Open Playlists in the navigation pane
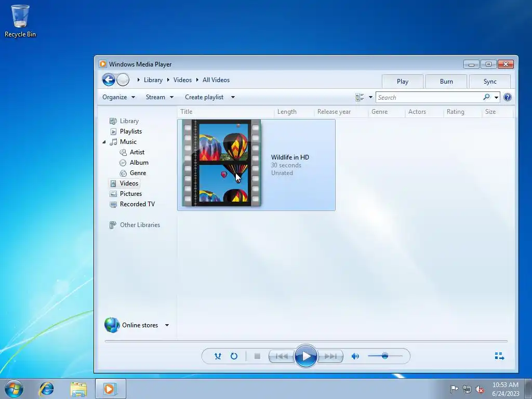The height and width of the screenshot is (399, 532). point(130,131)
